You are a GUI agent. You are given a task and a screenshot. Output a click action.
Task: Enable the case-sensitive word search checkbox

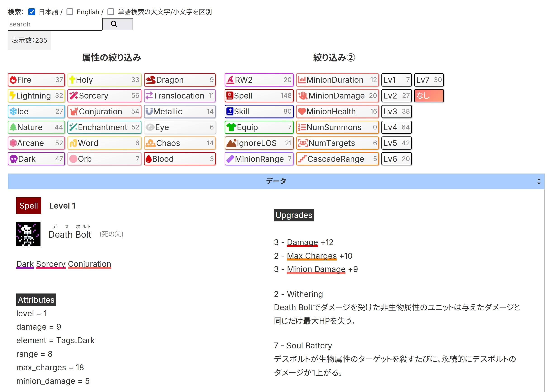111,12
